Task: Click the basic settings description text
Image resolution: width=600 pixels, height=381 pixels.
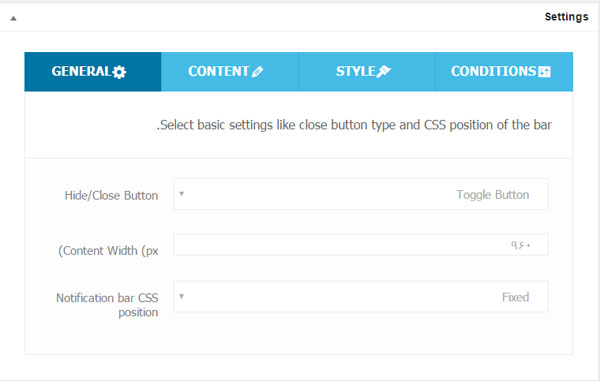Action: (x=354, y=125)
